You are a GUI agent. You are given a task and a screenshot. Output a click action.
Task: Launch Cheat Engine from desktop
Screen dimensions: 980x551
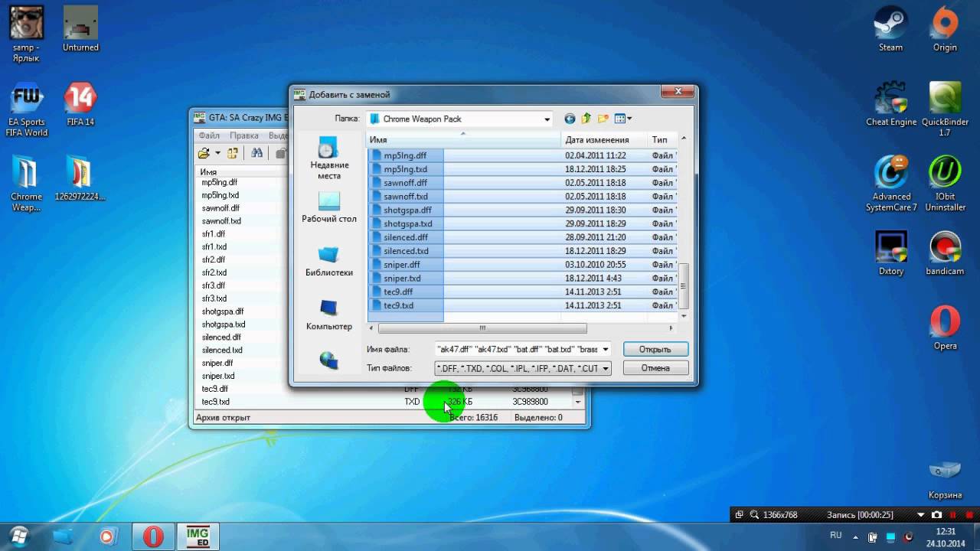tap(891, 104)
